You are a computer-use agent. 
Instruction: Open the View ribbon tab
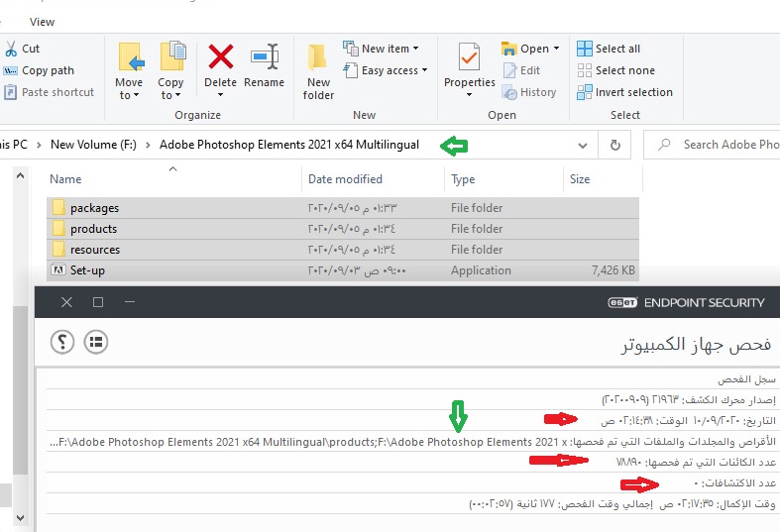click(x=43, y=21)
